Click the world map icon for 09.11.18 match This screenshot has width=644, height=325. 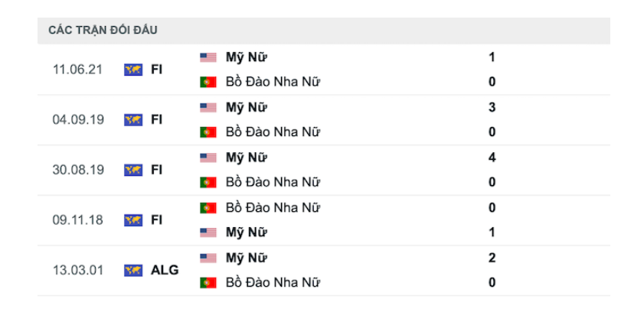pos(133,220)
